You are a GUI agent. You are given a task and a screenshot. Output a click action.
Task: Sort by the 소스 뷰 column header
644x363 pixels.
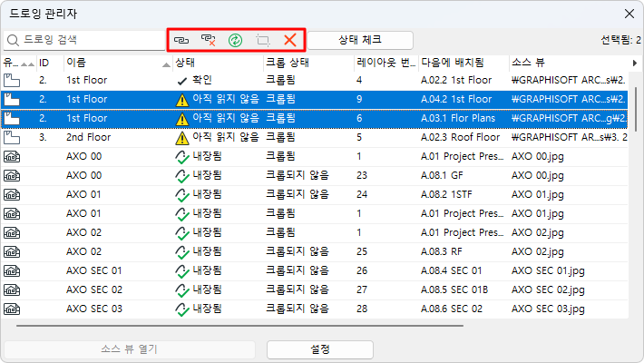point(569,63)
